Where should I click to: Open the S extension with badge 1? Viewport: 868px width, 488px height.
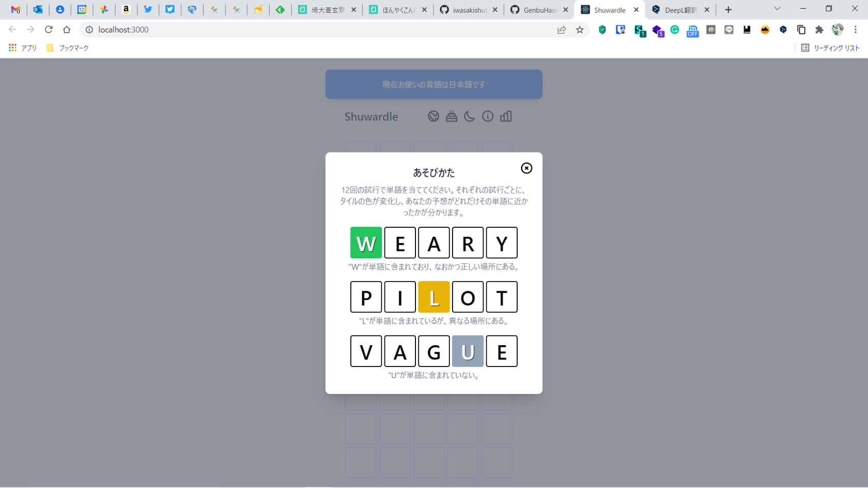640,30
